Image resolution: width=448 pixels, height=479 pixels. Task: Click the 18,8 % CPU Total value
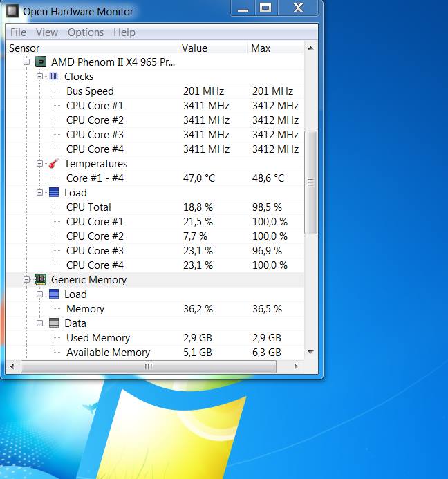198,207
